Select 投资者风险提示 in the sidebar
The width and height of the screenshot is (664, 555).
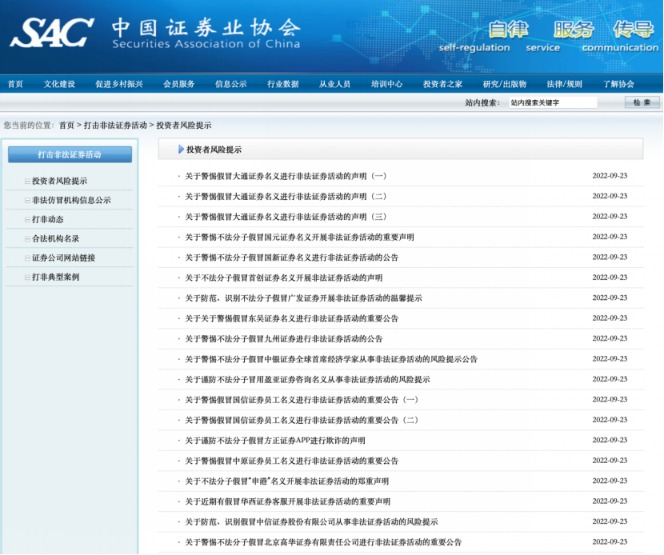pos(59,181)
